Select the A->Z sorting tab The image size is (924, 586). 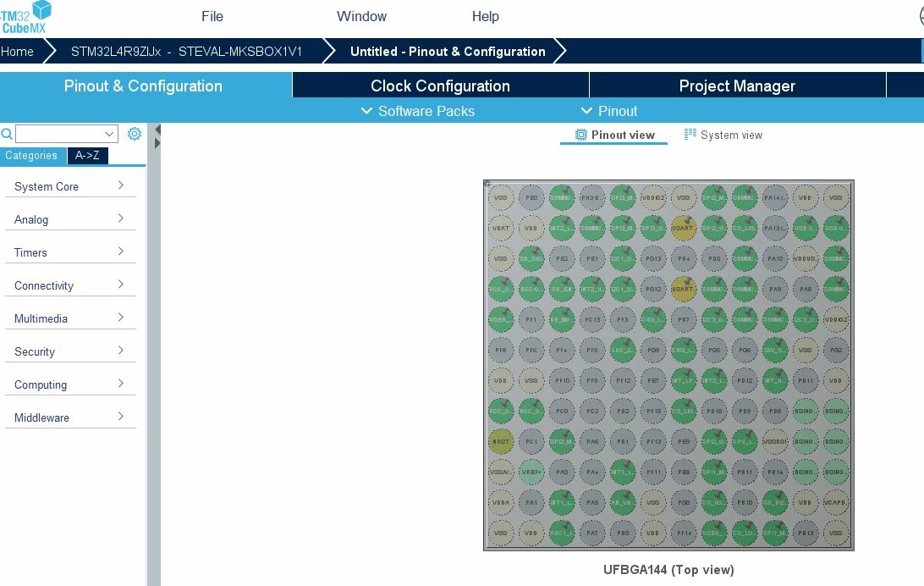pyautogui.click(x=87, y=156)
